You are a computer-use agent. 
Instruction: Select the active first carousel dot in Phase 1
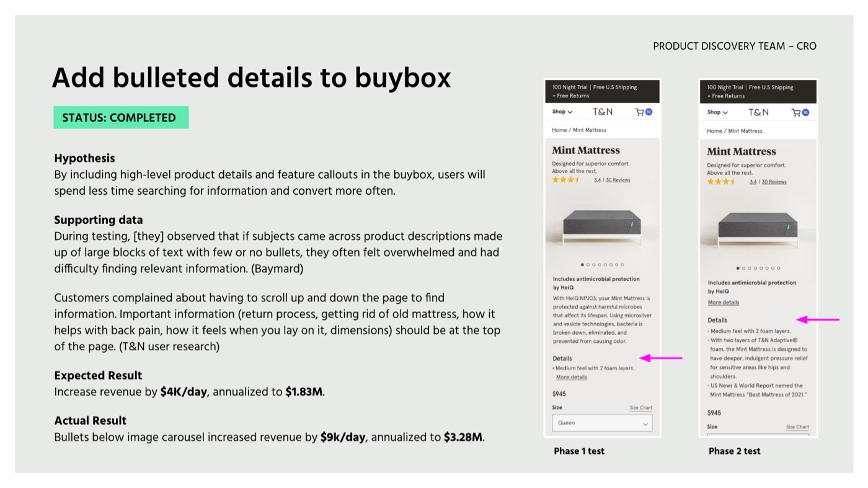pyautogui.click(x=582, y=265)
